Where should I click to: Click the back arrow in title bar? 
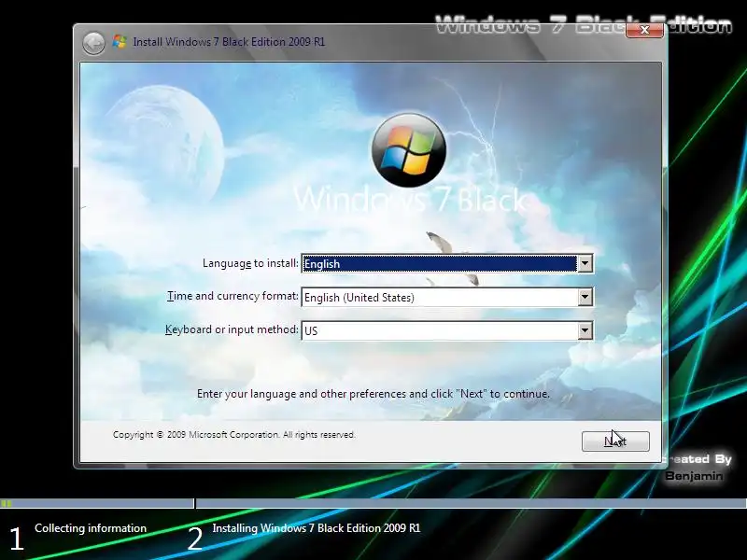point(93,43)
